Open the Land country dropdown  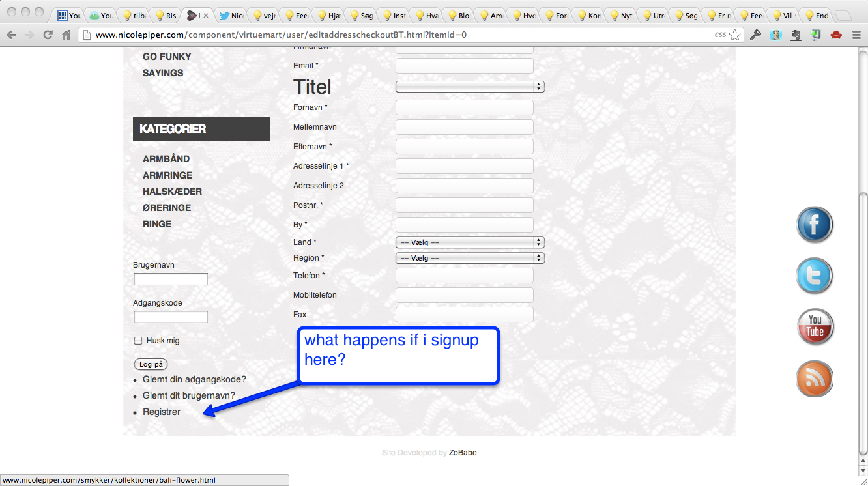point(469,242)
